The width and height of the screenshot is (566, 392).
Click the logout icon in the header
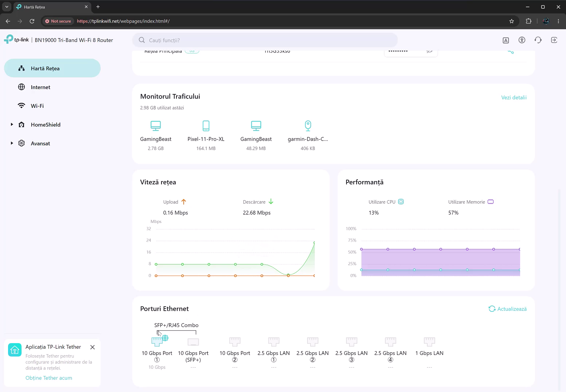point(554,40)
